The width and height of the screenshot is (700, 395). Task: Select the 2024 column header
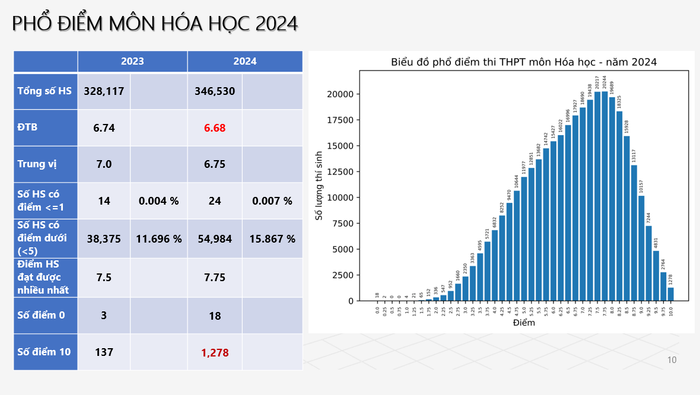click(x=245, y=61)
